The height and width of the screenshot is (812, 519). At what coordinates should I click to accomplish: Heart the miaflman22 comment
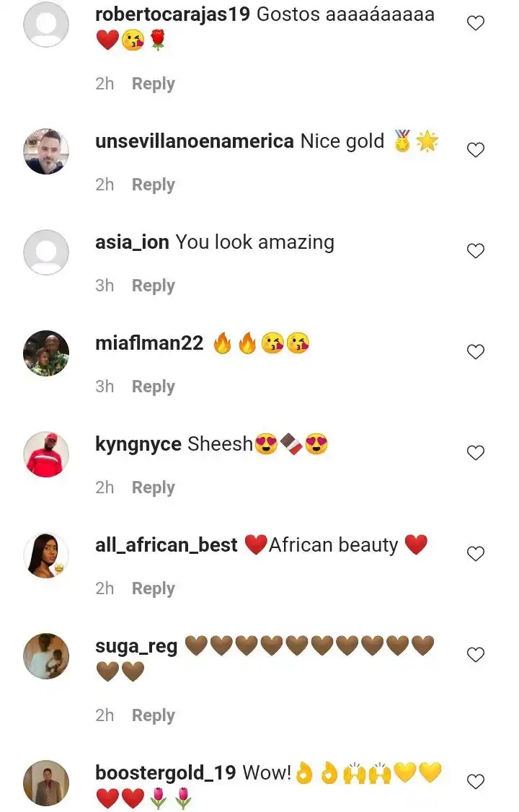(x=476, y=352)
